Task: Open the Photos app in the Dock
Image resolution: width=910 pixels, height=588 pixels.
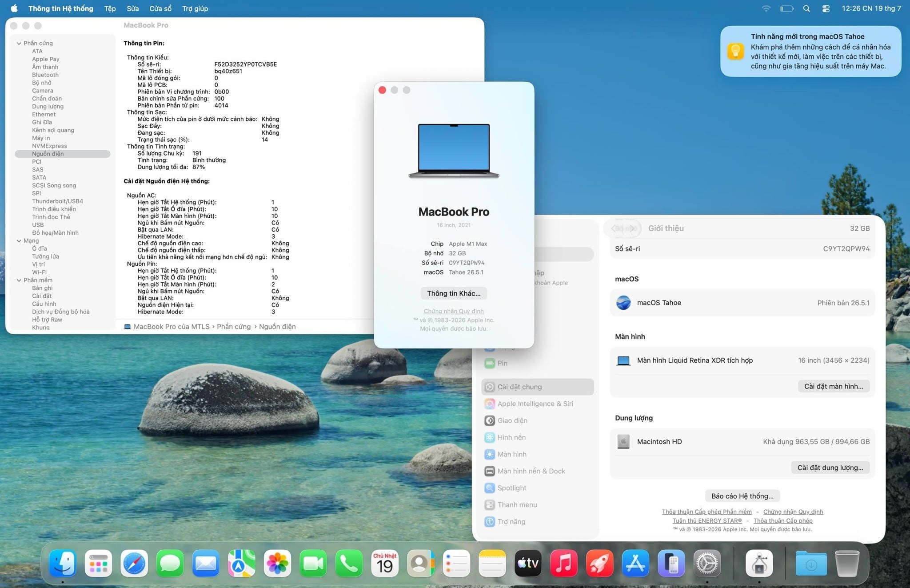Action: pos(278,564)
